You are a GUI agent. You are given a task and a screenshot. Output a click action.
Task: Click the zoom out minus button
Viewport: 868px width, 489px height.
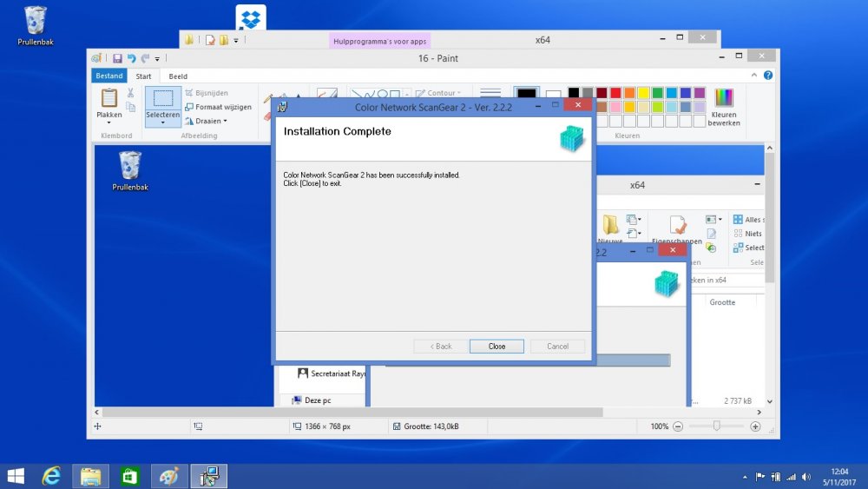[x=678, y=426]
